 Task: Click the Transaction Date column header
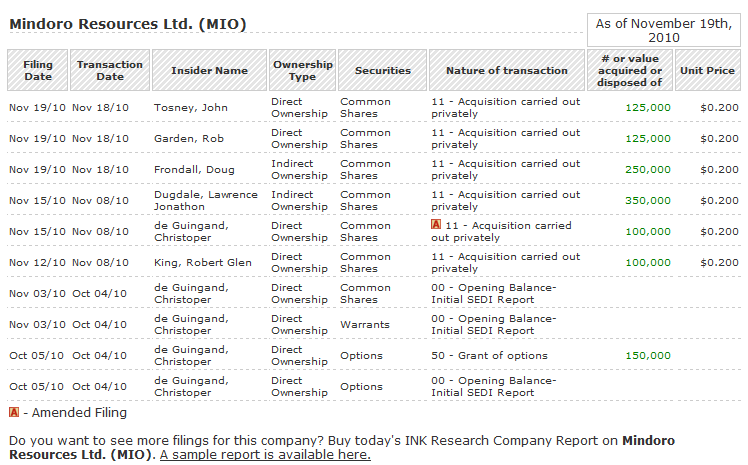[110, 71]
